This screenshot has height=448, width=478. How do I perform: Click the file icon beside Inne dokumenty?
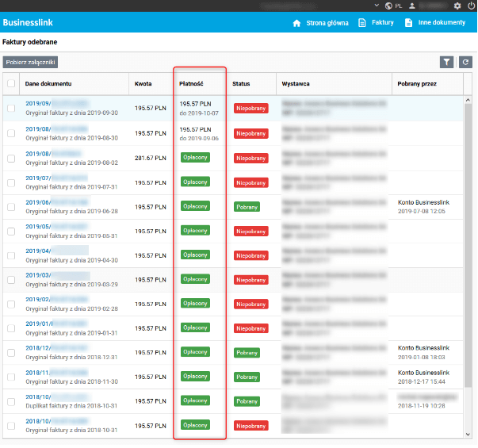pyautogui.click(x=408, y=23)
